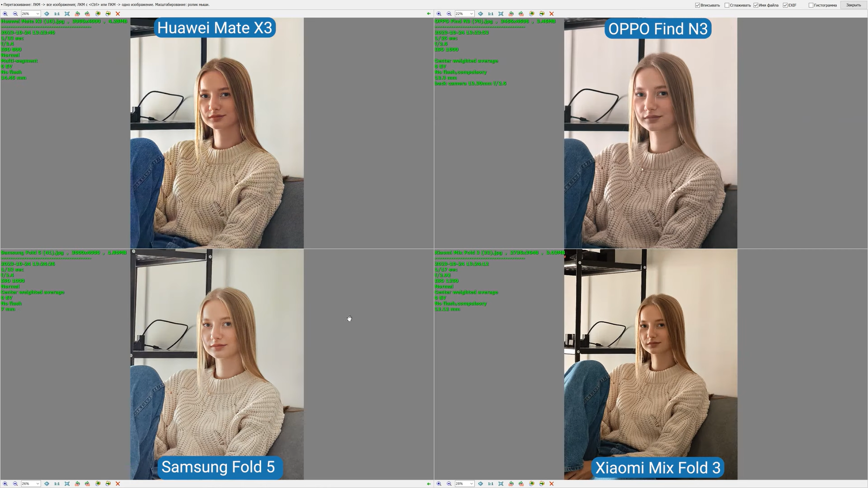Viewport: 868px width, 488px height.
Task: Rotate the Samsung Fold 5 image left
Action: [x=78, y=484]
